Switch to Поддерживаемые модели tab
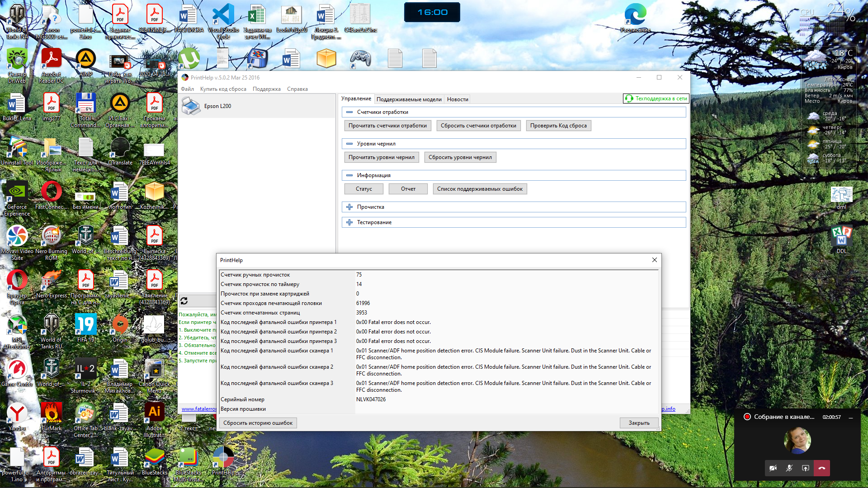Viewport: 868px width, 488px height. [x=409, y=99]
